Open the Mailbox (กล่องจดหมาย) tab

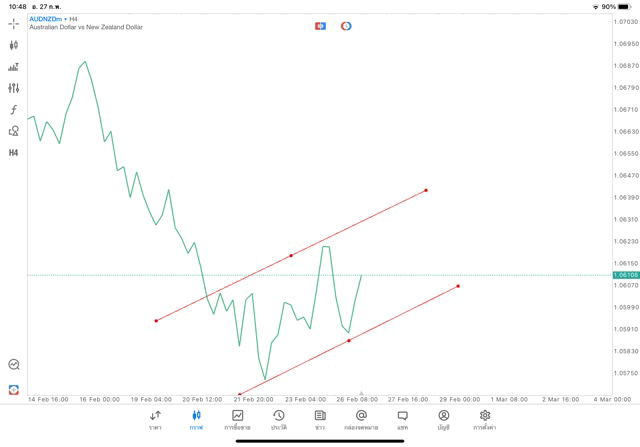point(361,419)
